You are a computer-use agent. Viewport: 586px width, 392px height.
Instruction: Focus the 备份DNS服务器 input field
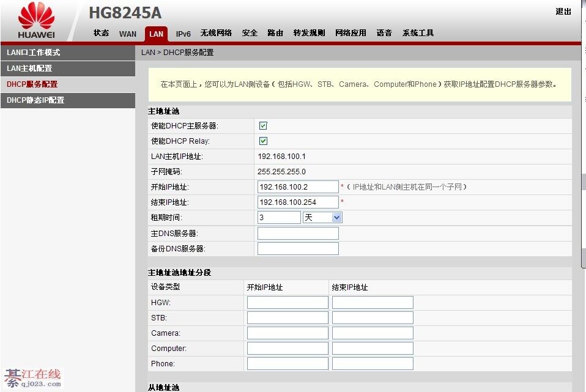click(298, 249)
